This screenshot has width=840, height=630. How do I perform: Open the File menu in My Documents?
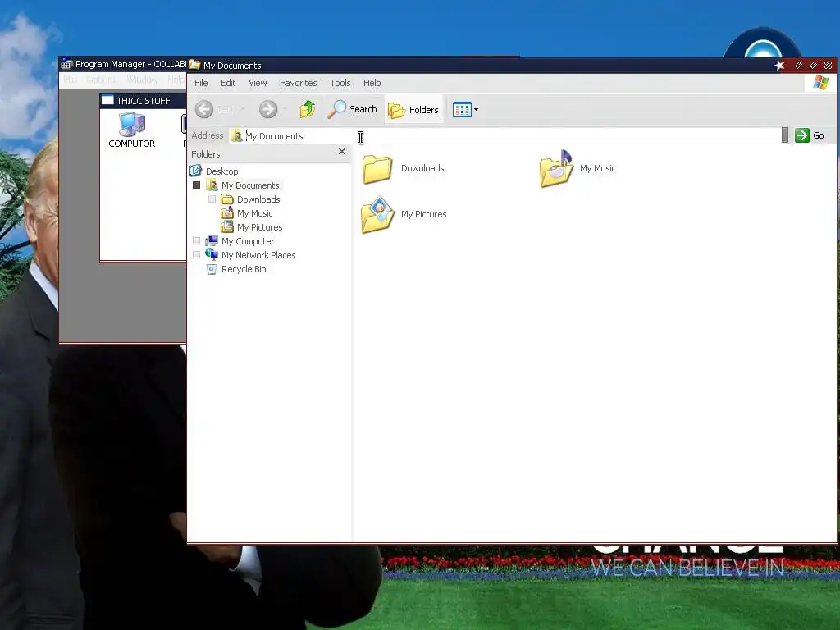[201, 83]
